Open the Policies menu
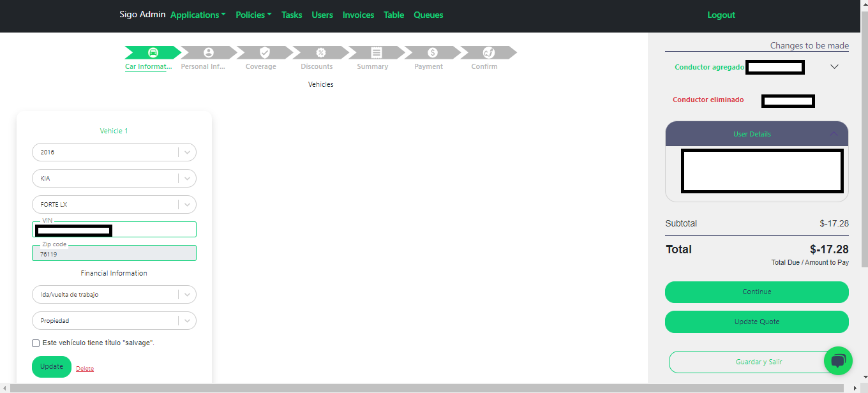This screenshot has width=868, height=393. click(253, 15)
